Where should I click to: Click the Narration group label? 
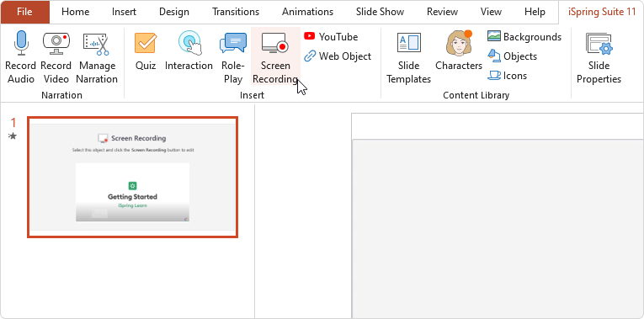[61, 95]
